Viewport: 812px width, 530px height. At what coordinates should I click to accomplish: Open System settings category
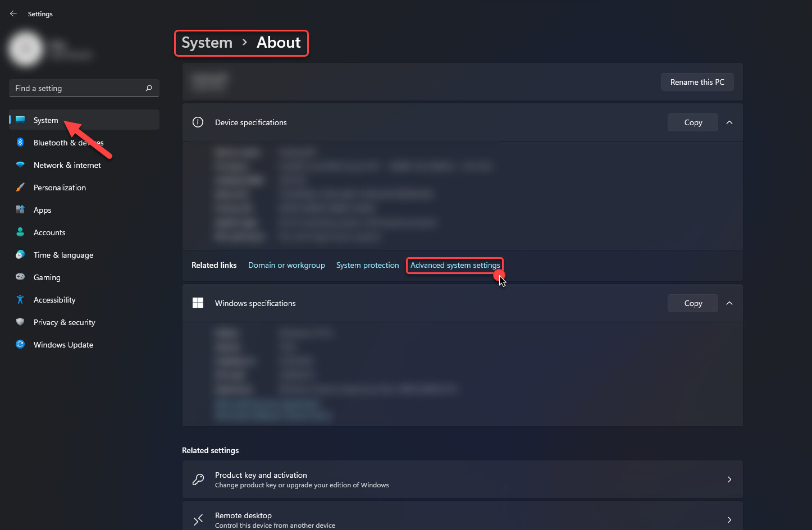[x=84, y=120]
